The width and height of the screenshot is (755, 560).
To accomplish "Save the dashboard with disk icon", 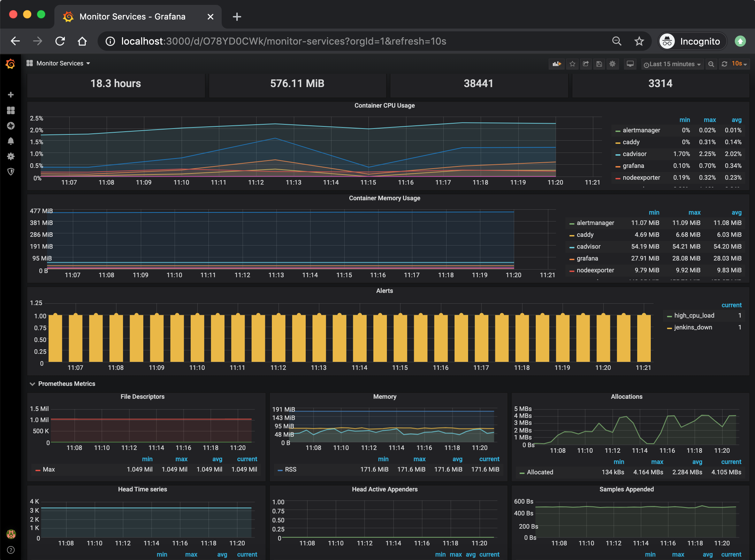I will point(599,64).
